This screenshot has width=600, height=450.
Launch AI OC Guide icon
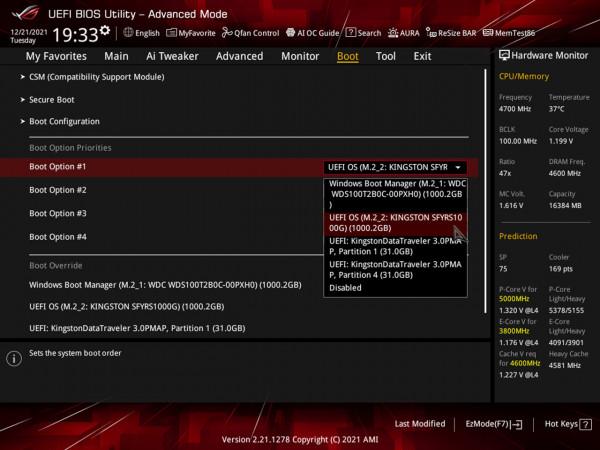[290, 33]
